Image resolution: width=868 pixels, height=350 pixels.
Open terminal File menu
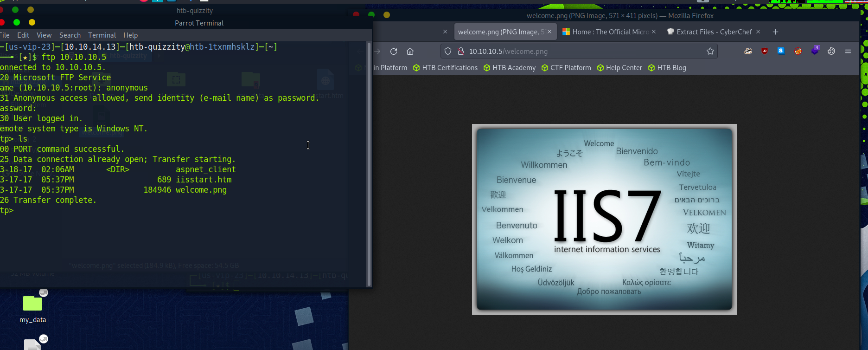(5, 35)
